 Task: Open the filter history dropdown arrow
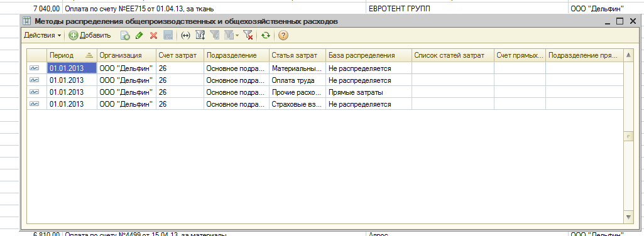pyautogui.click(x=237, y=36)
